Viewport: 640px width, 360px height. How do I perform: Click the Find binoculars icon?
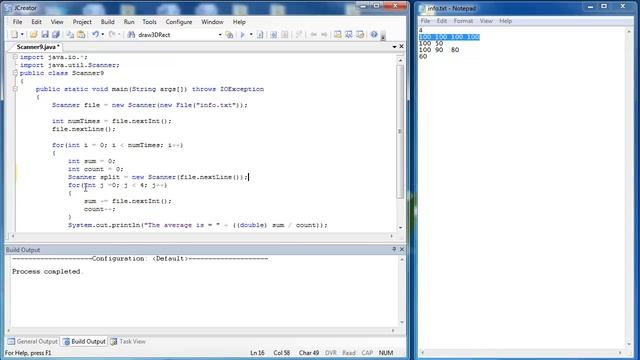(131, 35)
